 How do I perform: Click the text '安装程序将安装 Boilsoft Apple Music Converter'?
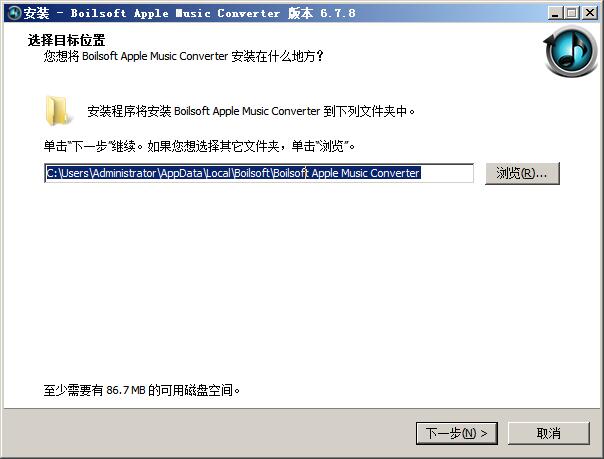204,111
